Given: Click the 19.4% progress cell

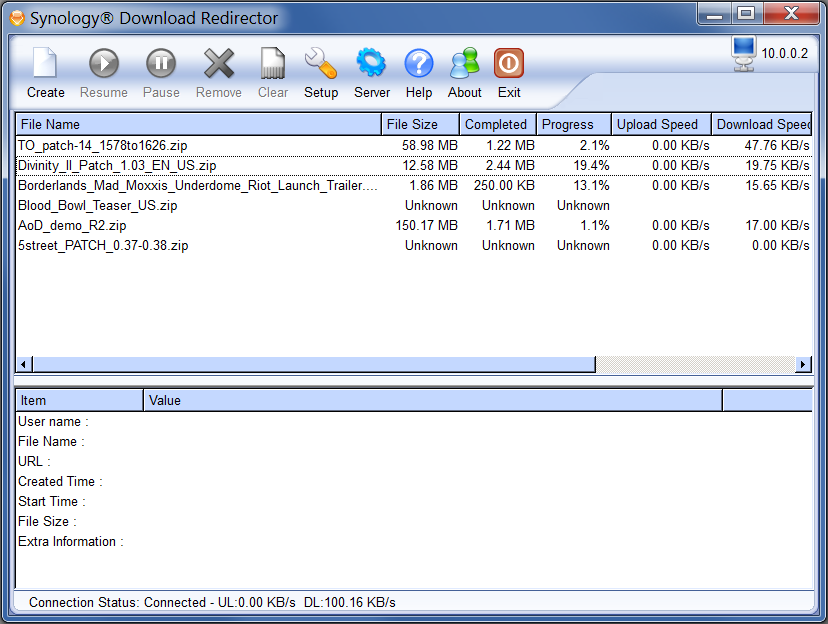Looking at the screenshot, I should pyautogui.click(x=591, y=165).
